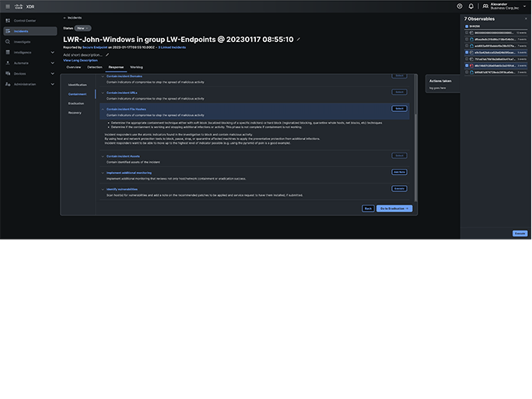Click the help icon in top bar
This screenshot has height=399, width=532.
[x=460, y=6]
